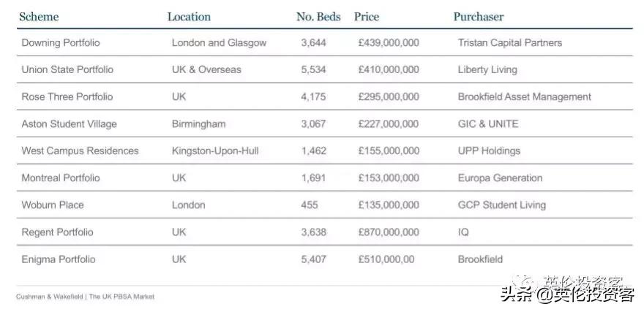Click the Rose Three Portfolio entry
This screenshot has width=644, height=312.
tap(67, 97)
